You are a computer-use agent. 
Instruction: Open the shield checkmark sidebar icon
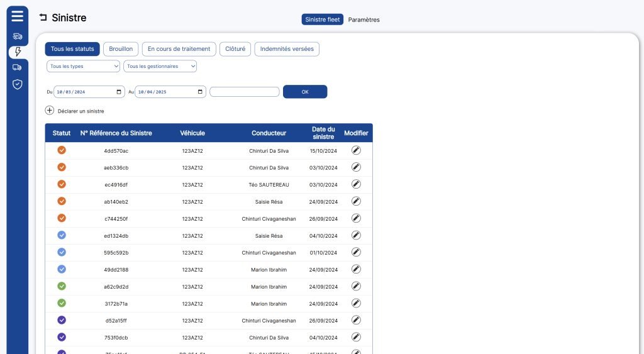click(x=17, y=84)
